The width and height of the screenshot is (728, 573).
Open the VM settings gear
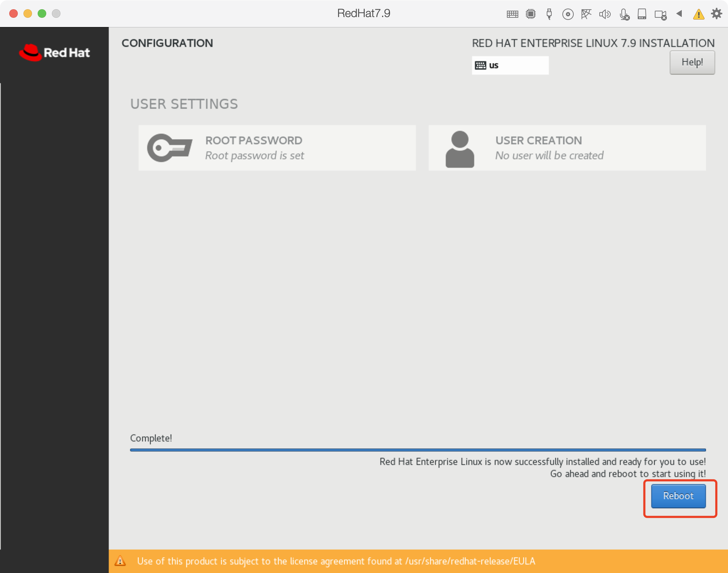[x=716, y=14]
